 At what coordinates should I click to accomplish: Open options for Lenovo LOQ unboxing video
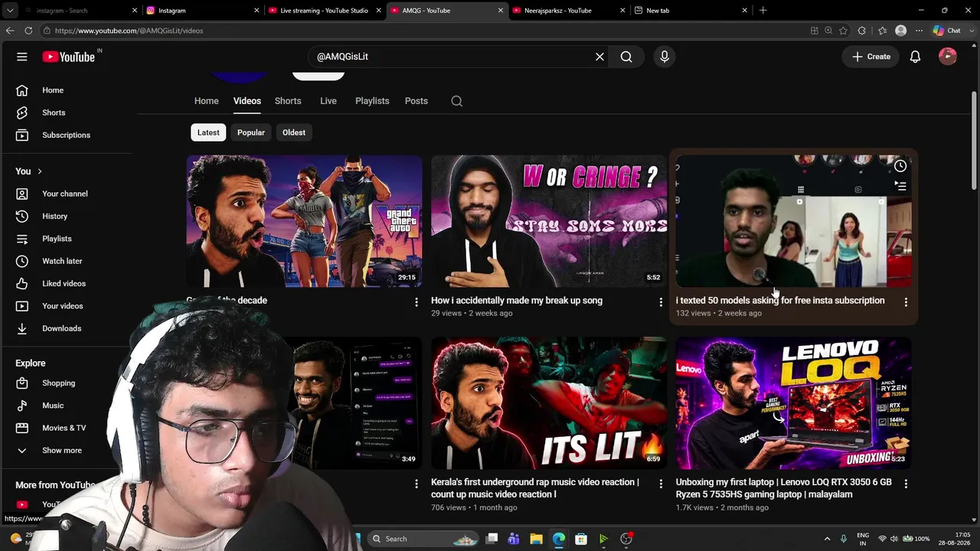pyautogui.click(x=906, y=484)
